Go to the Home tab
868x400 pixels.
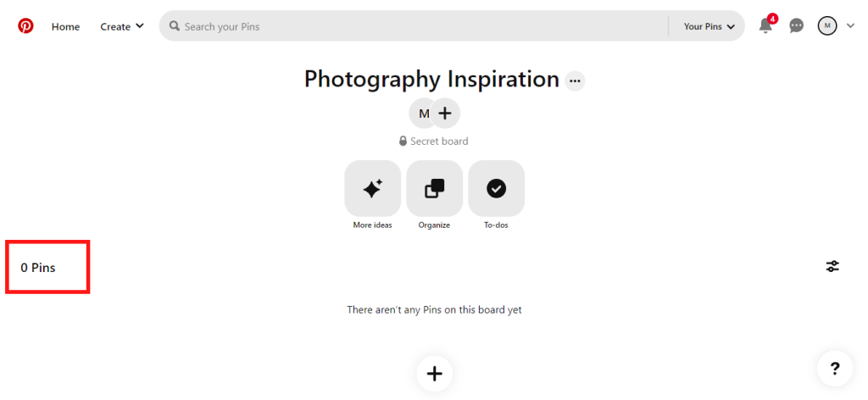(65, 26)
